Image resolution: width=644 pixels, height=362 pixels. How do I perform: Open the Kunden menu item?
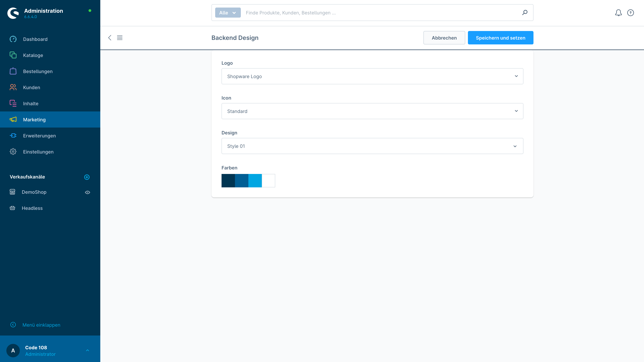click(x=50, y=87)
